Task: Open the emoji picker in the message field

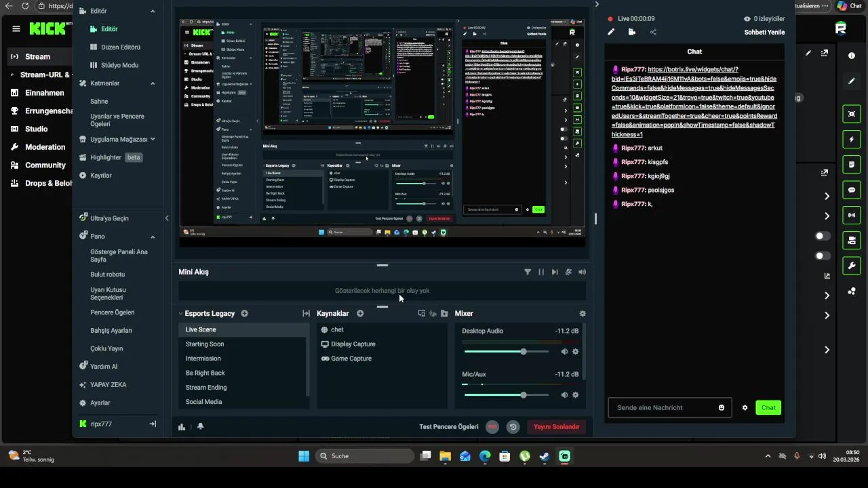Action: point(722,408)
